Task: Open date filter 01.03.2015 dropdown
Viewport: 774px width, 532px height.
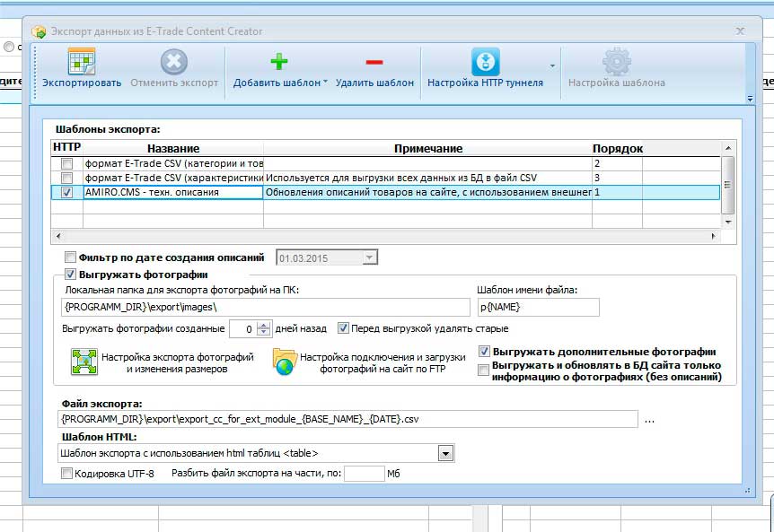Action: coord(369,257)
